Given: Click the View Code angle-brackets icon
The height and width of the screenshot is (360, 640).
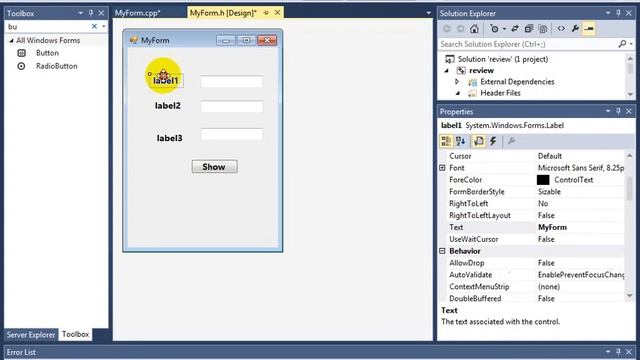Looking at the screenshot, I should [561, 29].
